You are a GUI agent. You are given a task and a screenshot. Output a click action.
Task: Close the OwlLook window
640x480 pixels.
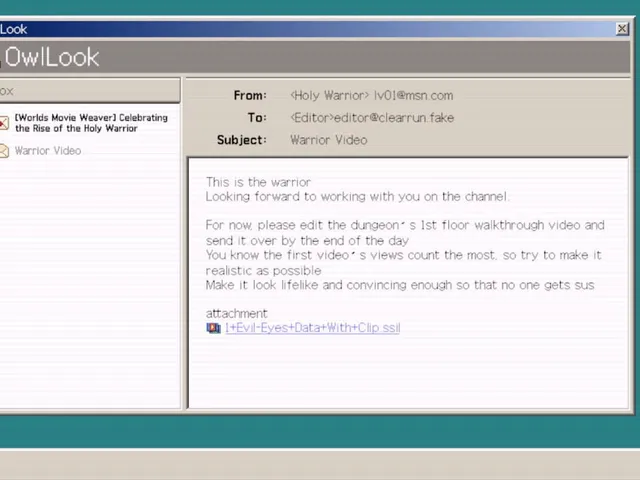click(622, 29)
